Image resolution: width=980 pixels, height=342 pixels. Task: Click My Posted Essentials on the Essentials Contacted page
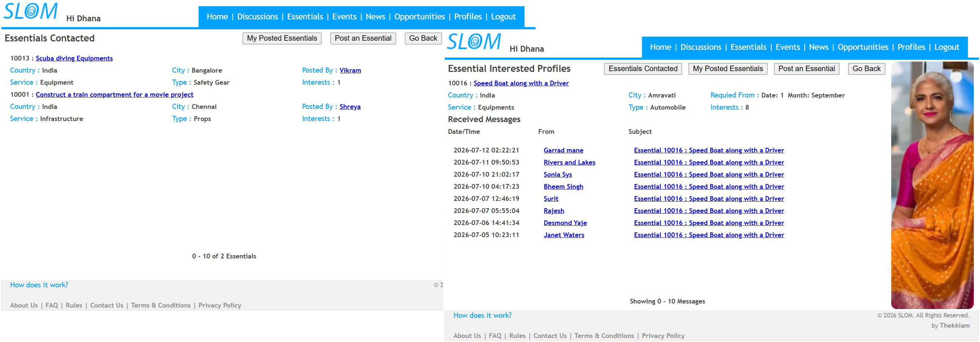[x=282, y=38]
